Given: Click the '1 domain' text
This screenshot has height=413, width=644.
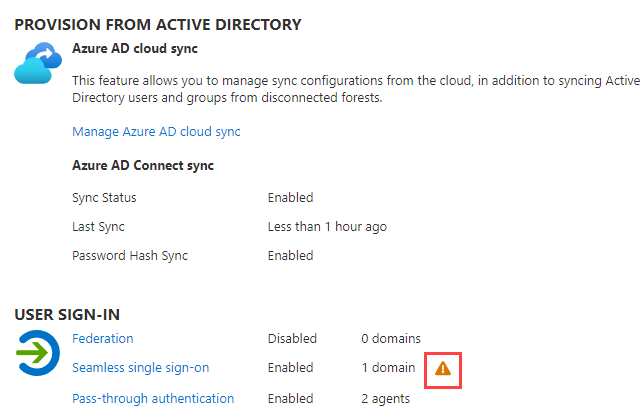Looking at the screenshot, I should 388,367.
